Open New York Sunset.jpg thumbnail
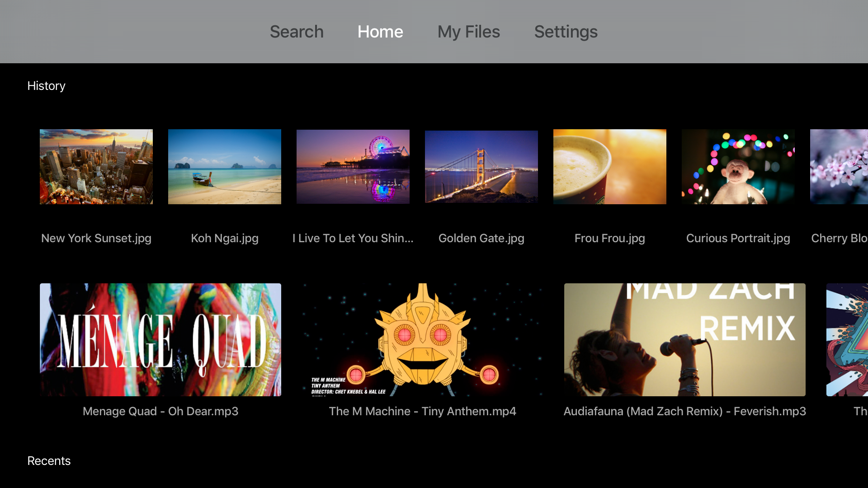This screenshot has width=868, height=488. coord(96,167)
